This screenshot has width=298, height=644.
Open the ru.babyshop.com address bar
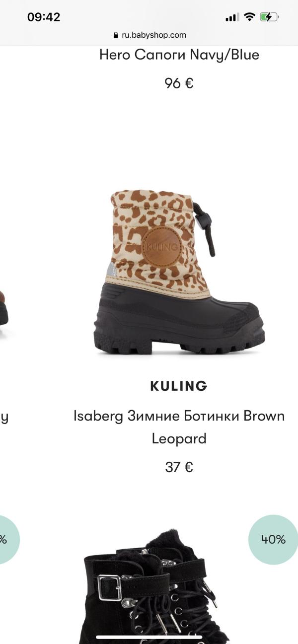tap(149, 35)
